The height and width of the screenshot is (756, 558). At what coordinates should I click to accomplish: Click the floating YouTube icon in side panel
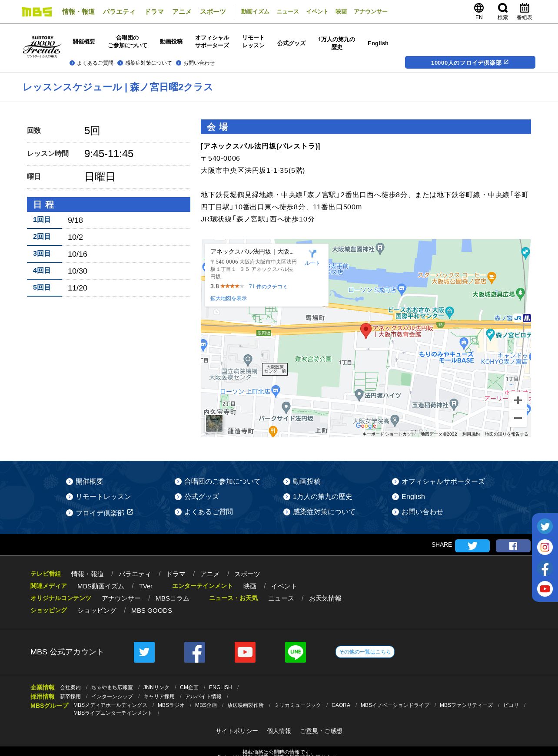pos(545,589)
